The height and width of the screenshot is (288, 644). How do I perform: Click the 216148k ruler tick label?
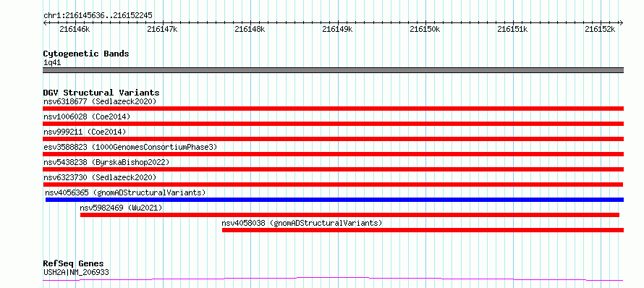click(250, 29)
